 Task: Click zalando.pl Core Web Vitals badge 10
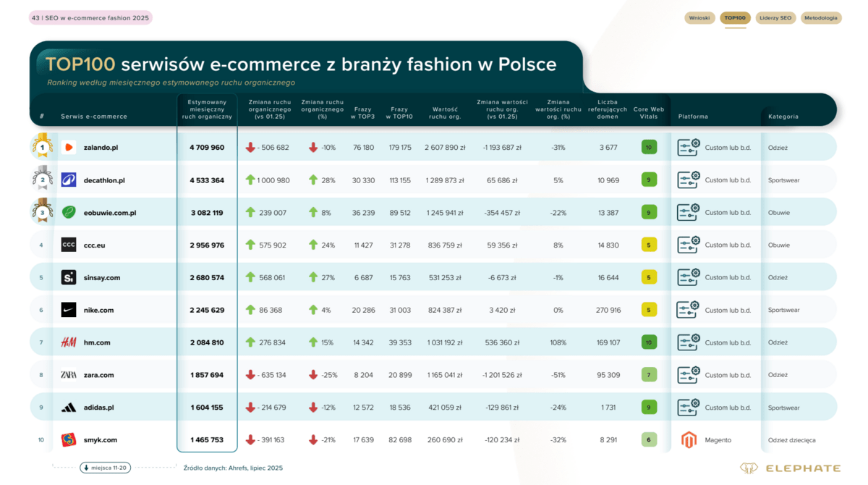click(x=649, y=147)
